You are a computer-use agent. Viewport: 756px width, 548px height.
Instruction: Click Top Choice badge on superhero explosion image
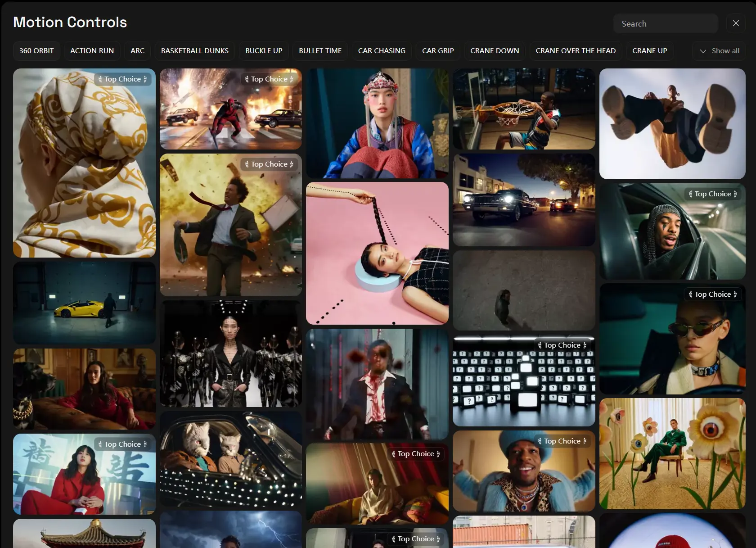[269, 79]
